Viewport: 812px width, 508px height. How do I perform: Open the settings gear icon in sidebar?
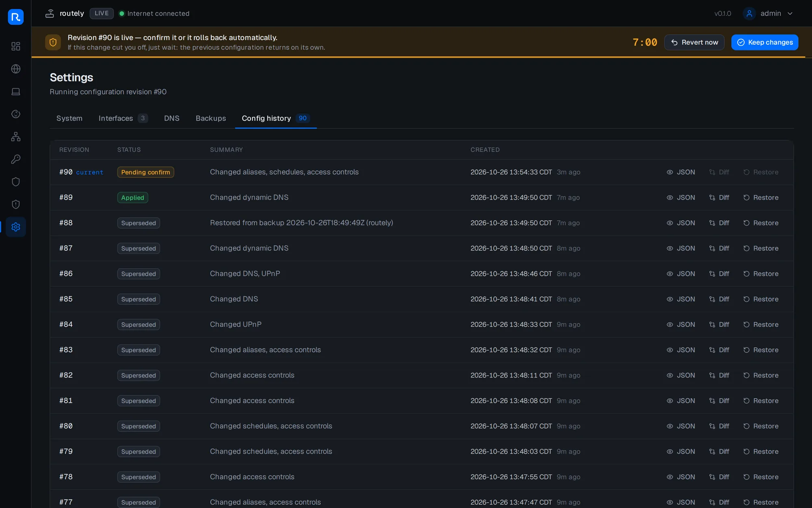tap(15, 227)
